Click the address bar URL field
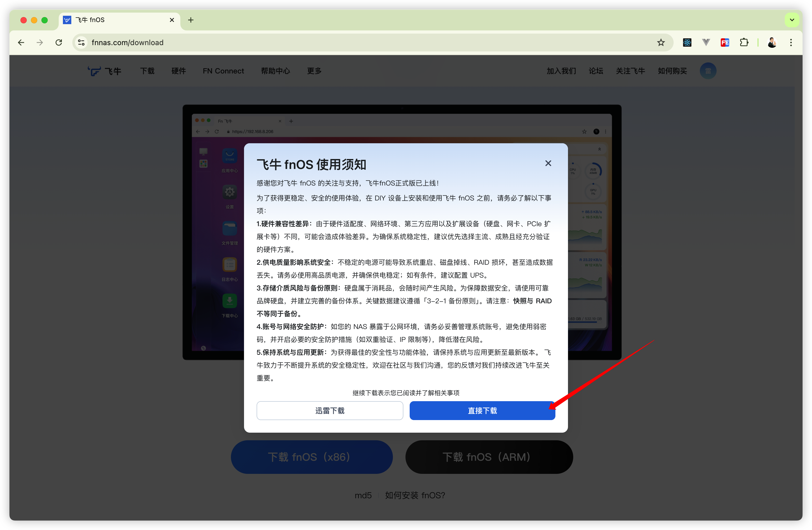 tap(341, 42)
